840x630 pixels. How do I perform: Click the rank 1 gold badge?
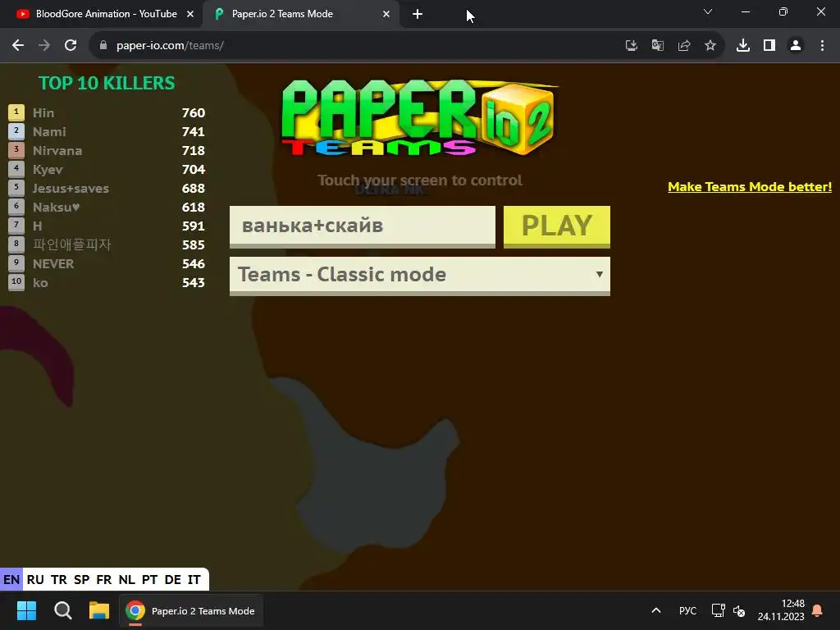[16, 112]
